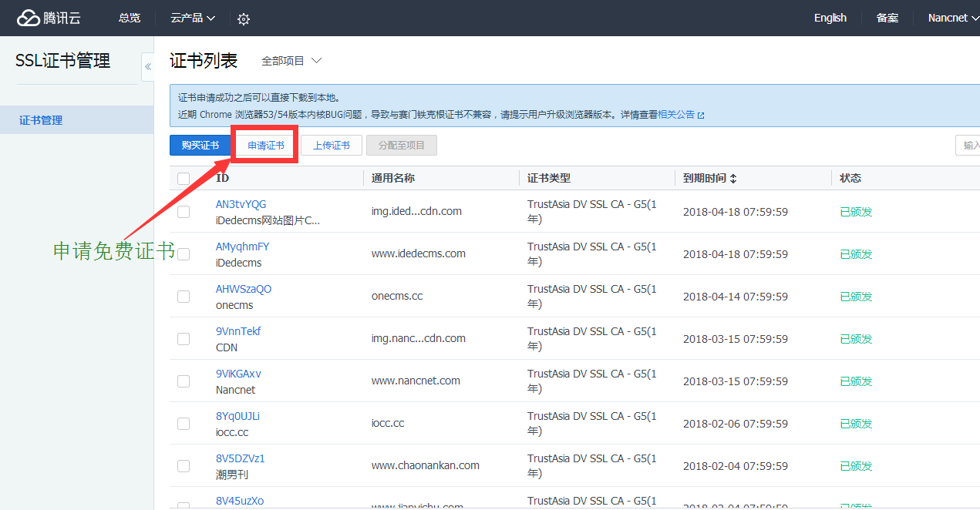The height and width of the screenshot is (510, 980).
Task: Collapse the sidebar with the double-chevron icon
Action: pyautogui.click(x=148, y=67)
